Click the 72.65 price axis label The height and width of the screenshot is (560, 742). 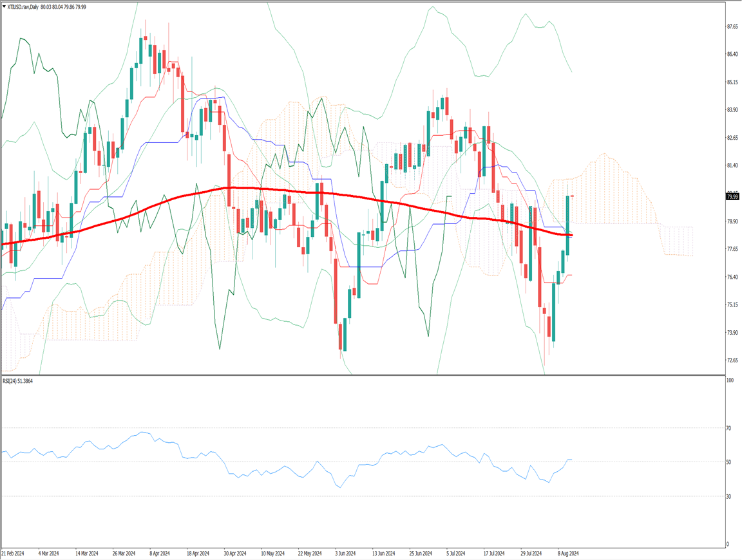pos(732,360)
